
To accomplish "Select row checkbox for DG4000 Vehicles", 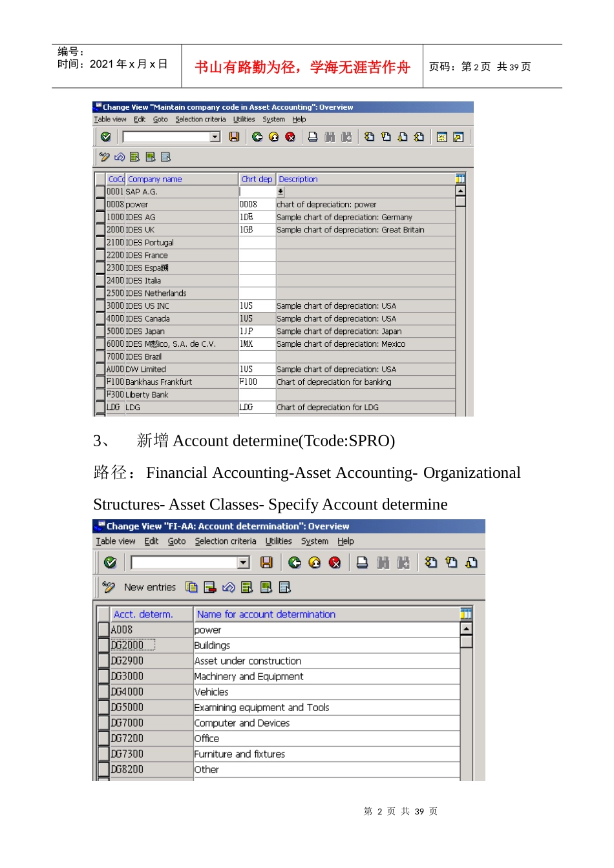I will coord(103,692).
